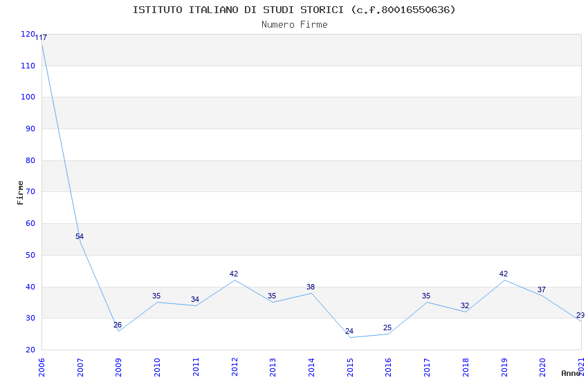Click the y-axis value 40
The height and width of the screenshot is (380, 588).
30,287
